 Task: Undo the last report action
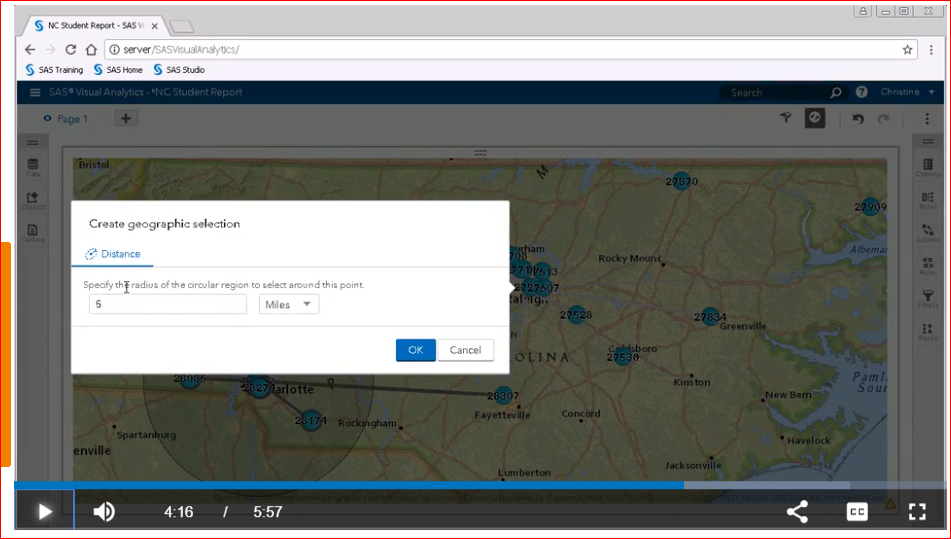pyautogui.click(x=858, y=118)
